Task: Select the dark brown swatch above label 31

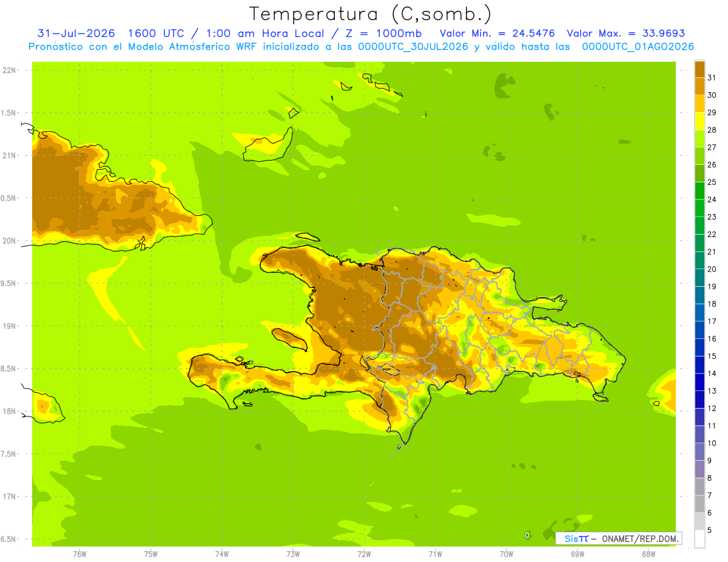Action: coord(699,69)
